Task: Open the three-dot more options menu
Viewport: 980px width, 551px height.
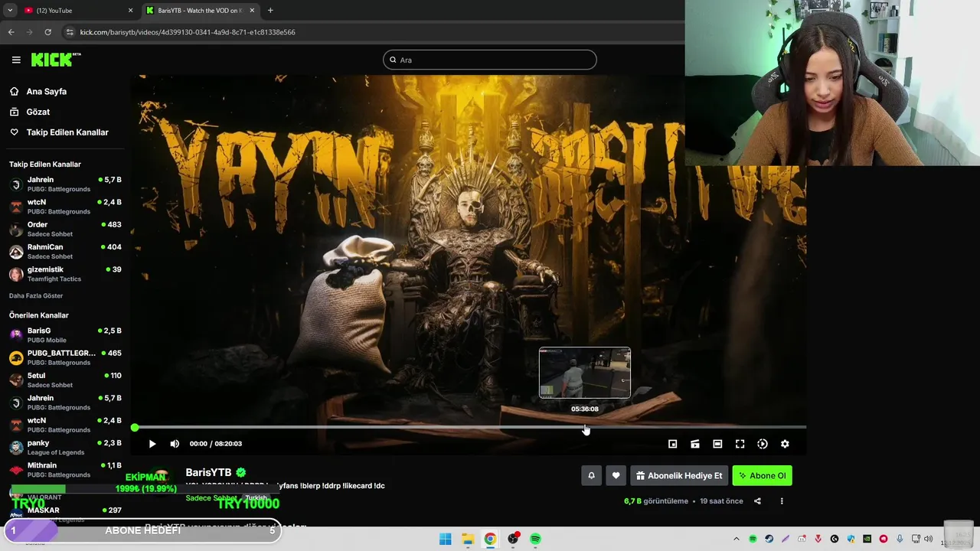Action: click(x=782, y=501)
